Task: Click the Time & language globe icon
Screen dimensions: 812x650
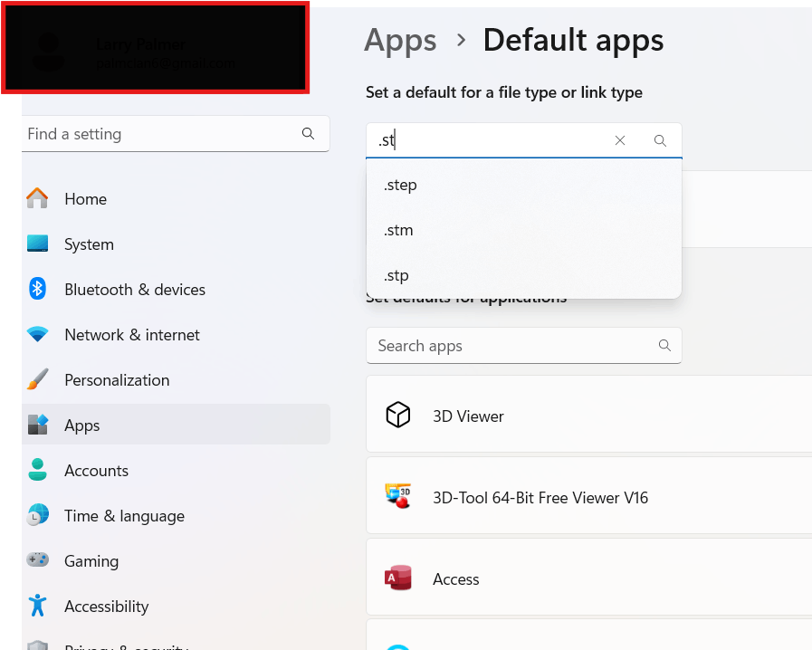Action: point(37,515)
